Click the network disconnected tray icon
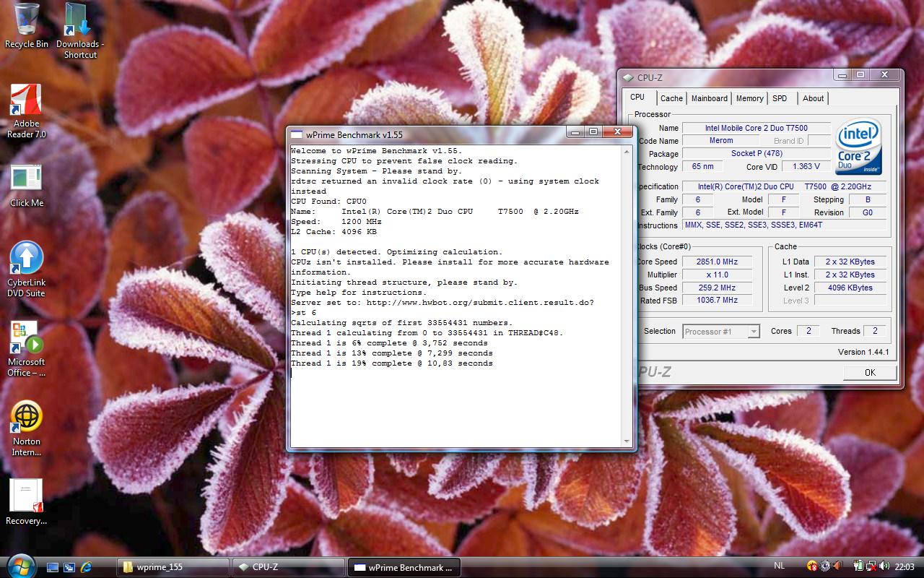This screenshot has width=924, height=578. (871, 566)
